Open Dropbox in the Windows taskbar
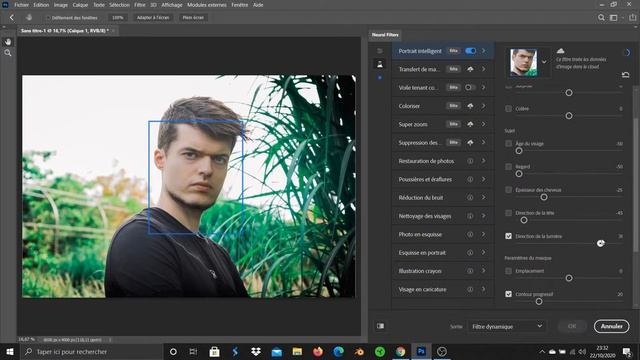This screenshot has height=360, width=640. pyautogui.click(x=256, y=351)
